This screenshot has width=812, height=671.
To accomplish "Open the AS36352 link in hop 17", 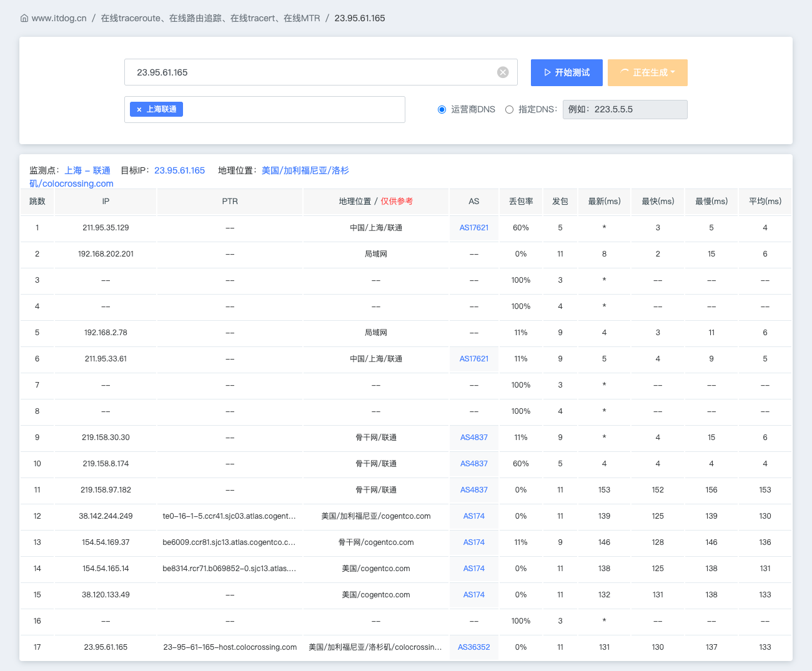I will pos(474,647).
